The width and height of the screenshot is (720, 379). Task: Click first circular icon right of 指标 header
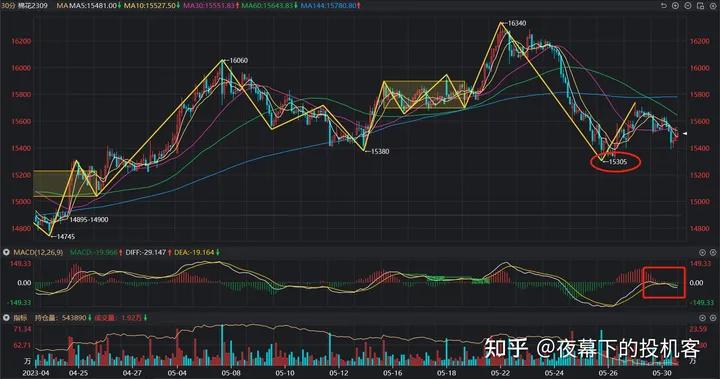tap(702, 318)
